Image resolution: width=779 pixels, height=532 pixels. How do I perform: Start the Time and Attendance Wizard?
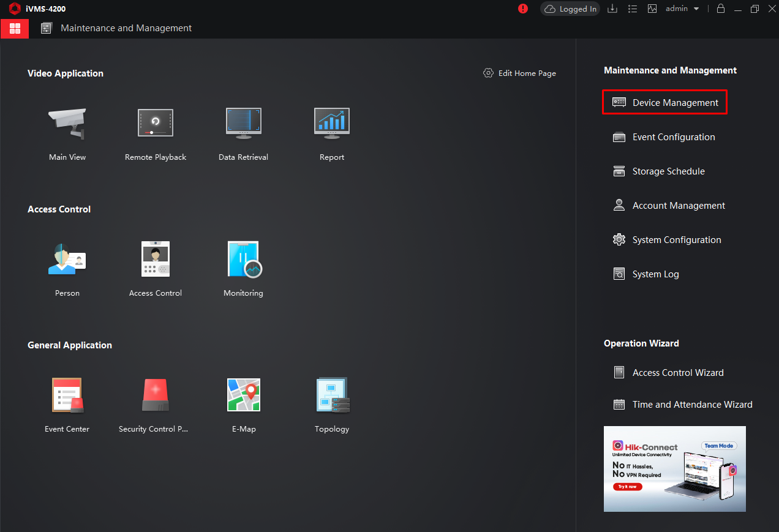[683, 405]
